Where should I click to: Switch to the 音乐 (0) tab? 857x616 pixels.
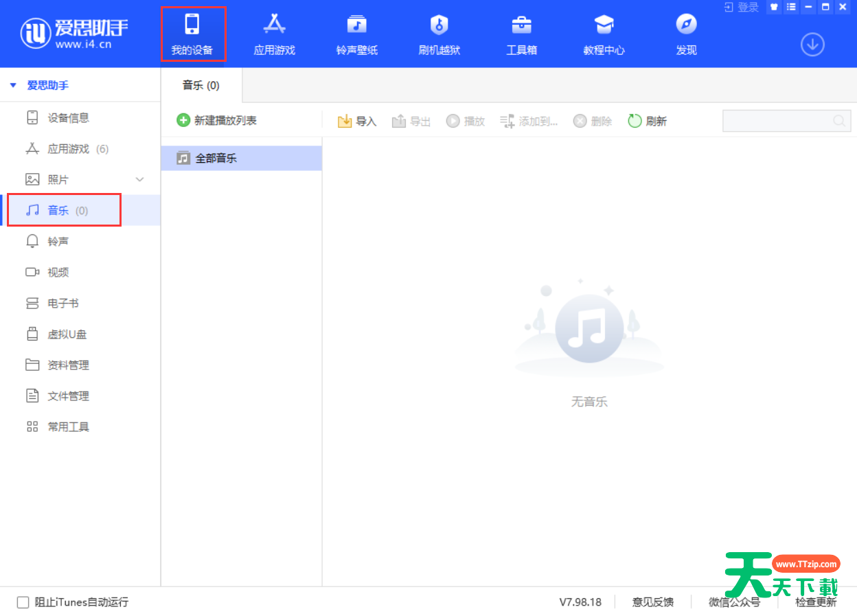pos(200,85)
